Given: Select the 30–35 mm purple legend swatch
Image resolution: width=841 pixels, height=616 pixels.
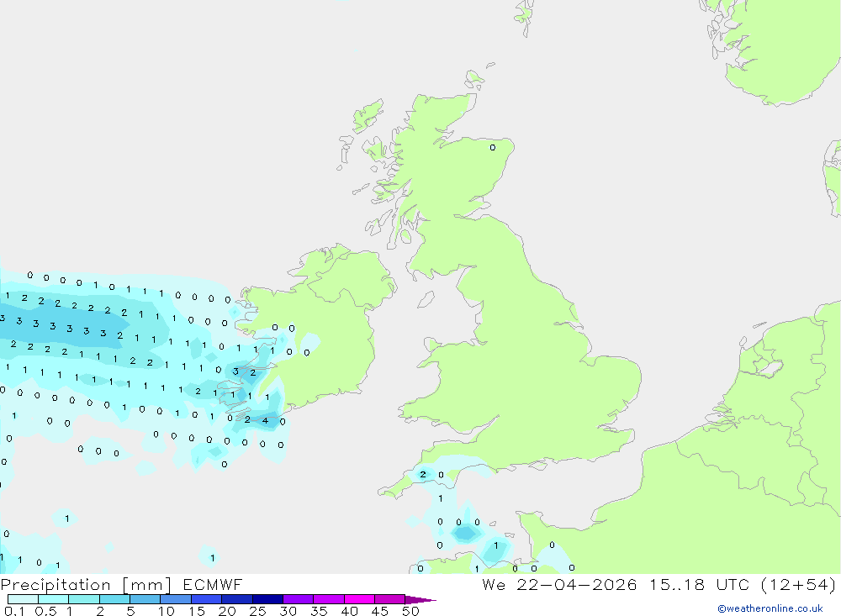Looking at the screenshot, I should click(x=299, y=599).
